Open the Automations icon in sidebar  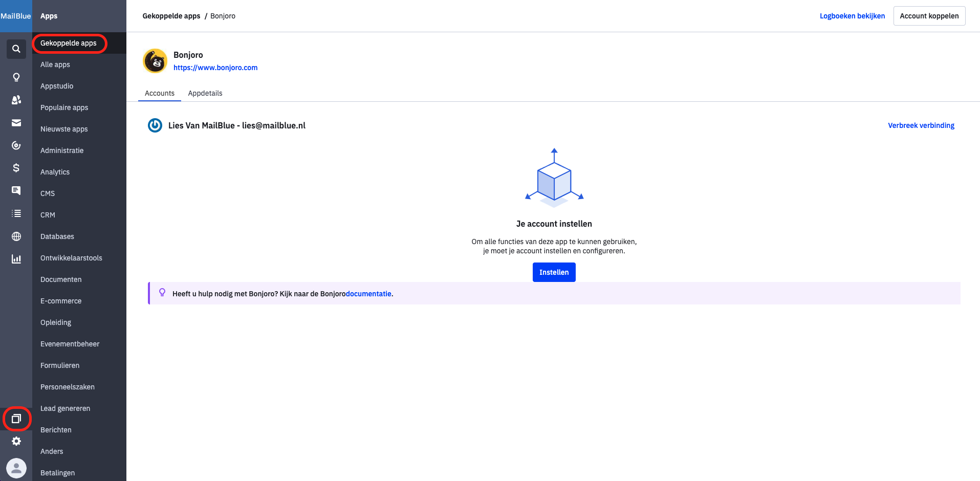pyautogui.click(x=16, y=145)
